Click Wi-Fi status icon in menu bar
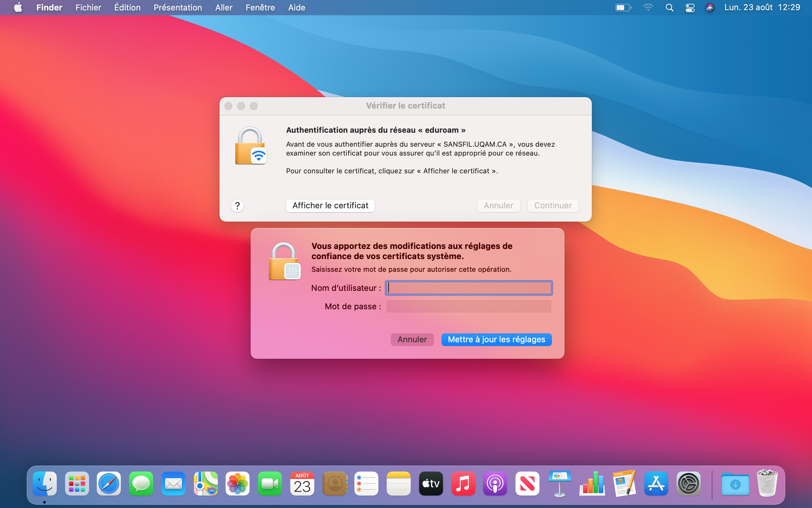Viewport: 812px width, 508px height. click(x=648, y=7)
